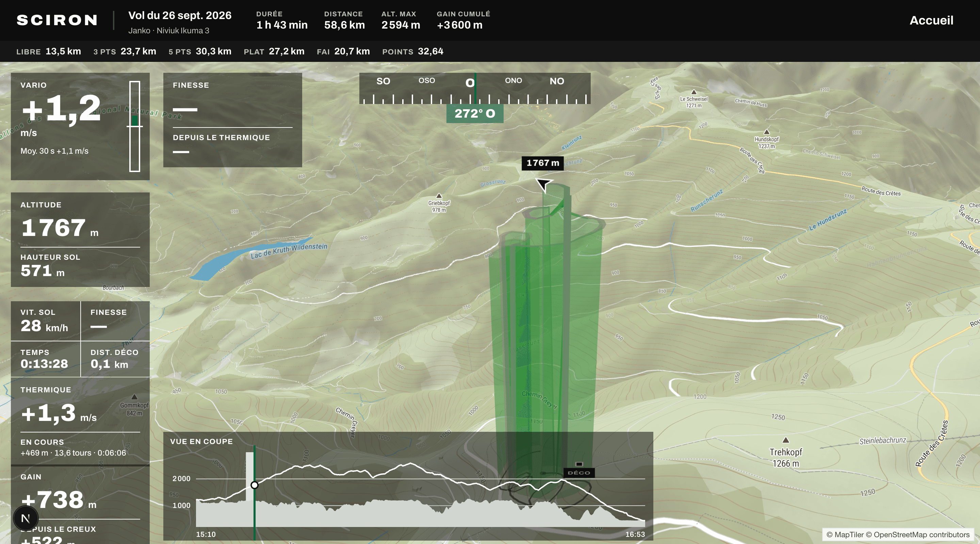Reset map orientation with north compass button
Viewport: 980px width, 544px height.
click(26, 518)
